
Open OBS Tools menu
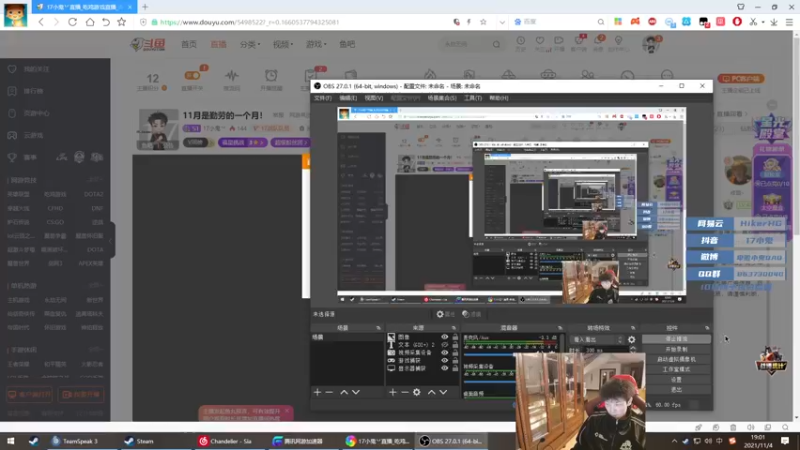472,98
